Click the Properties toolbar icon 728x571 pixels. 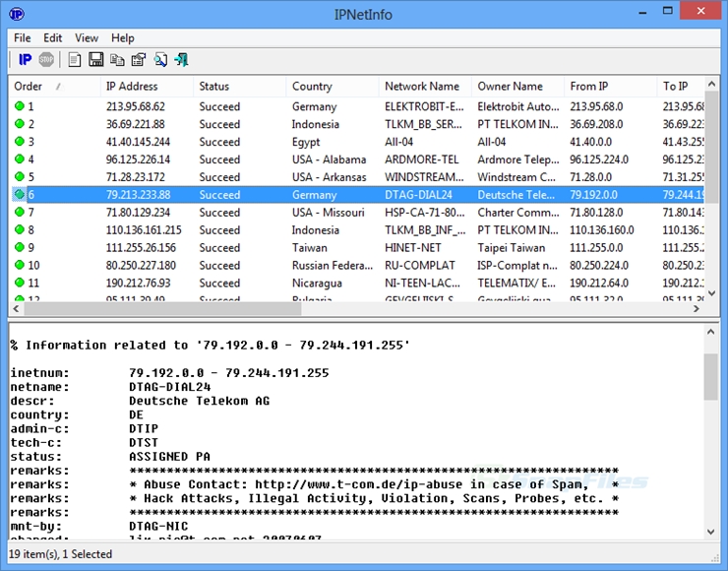click(x=139, y=59)
